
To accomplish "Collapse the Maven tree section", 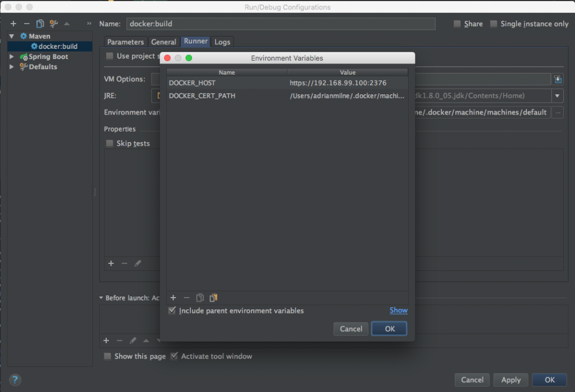I will [x=12, y=36].
